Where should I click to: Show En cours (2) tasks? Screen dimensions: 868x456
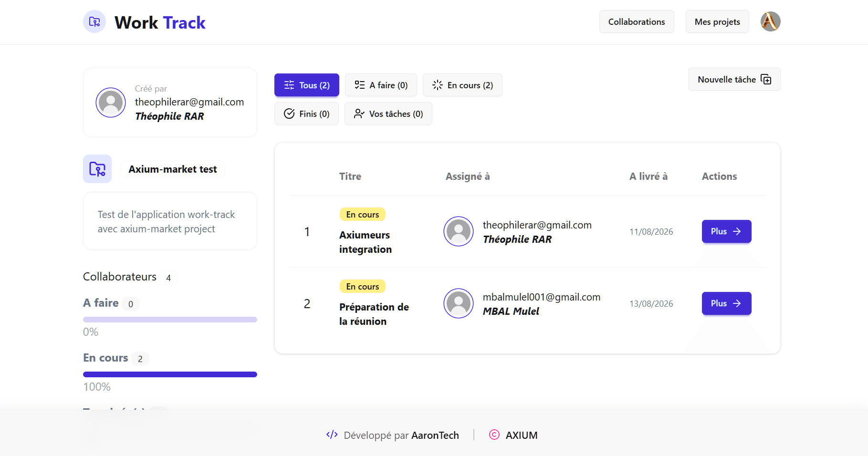(x=462, y=85)
